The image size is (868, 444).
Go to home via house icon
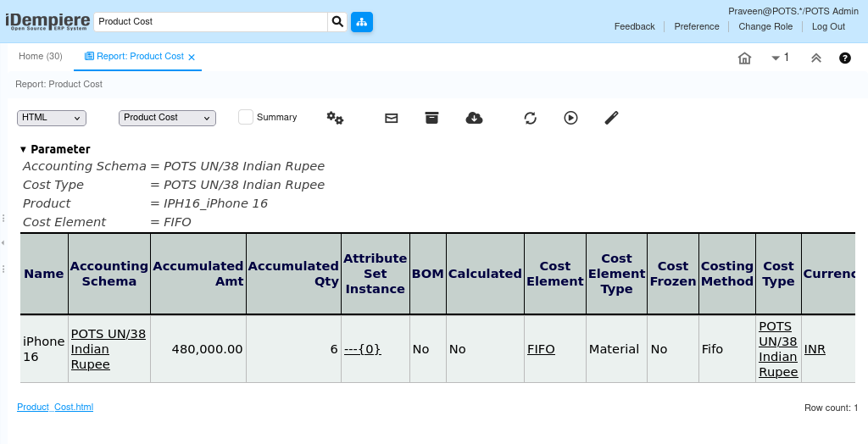(x=744, y=58)
